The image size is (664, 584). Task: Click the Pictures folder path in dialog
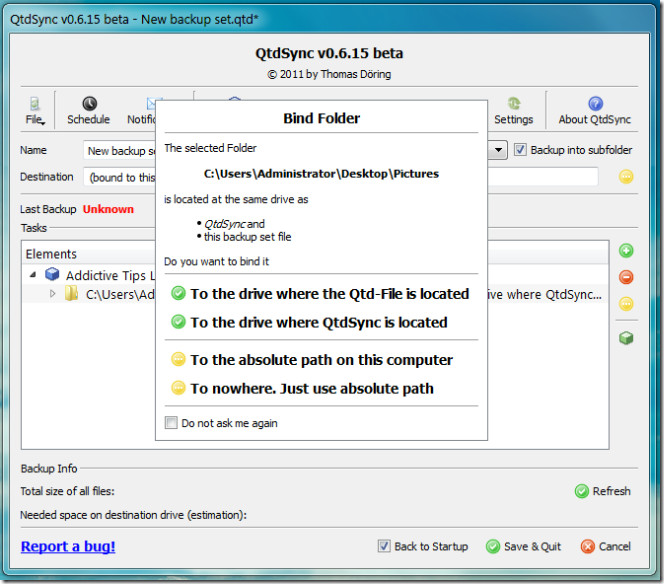321,174
